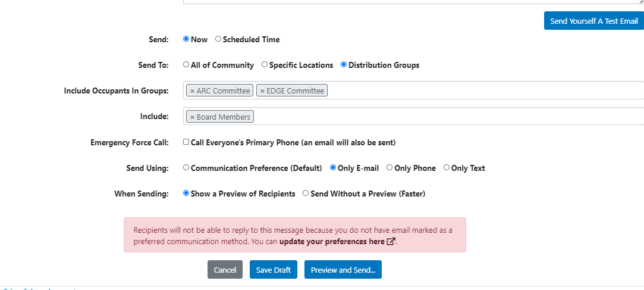Click the Cancel button
Image resolution: width=644 pixels, height=290 pixels.
(x=225, y=269)
